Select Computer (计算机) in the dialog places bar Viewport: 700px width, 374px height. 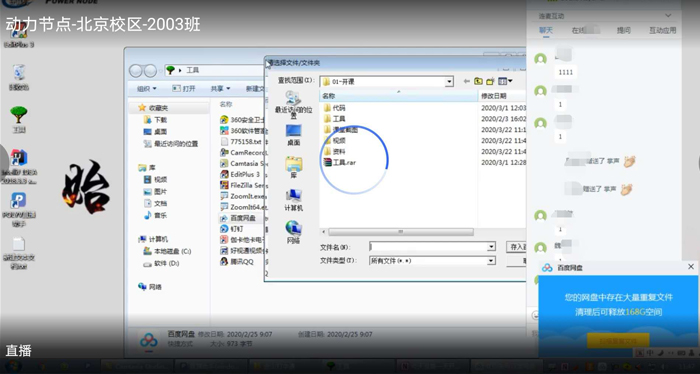point(293,199)
